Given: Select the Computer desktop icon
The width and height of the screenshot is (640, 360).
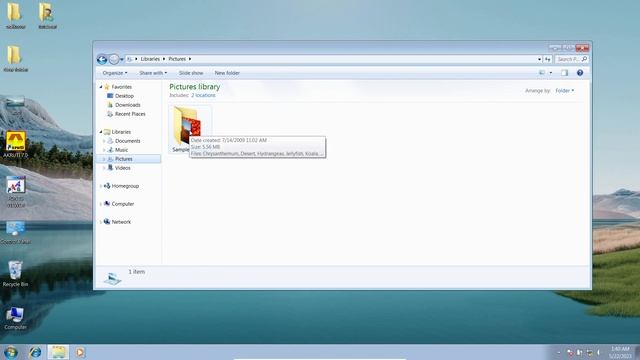Looking at the screenshot, I should tap(15, 318).
